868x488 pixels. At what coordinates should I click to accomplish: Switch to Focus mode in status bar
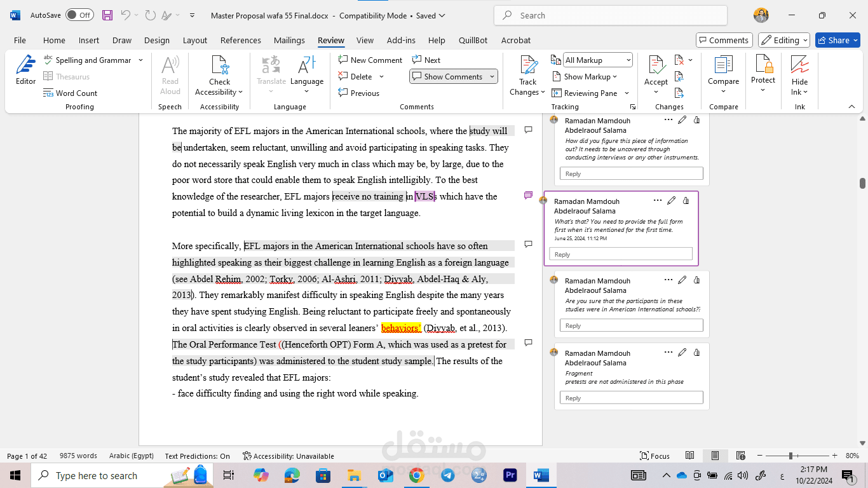point(654,456)
